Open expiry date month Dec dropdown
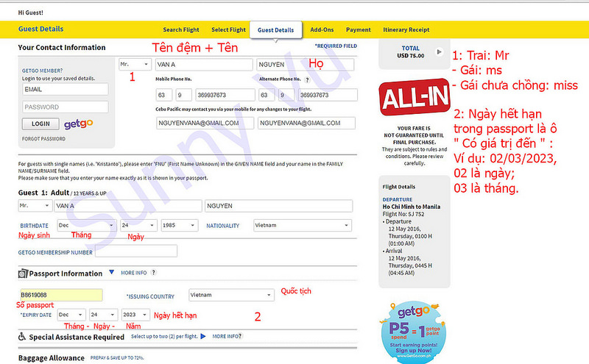The image size is (589, 364). pos(71,315)
